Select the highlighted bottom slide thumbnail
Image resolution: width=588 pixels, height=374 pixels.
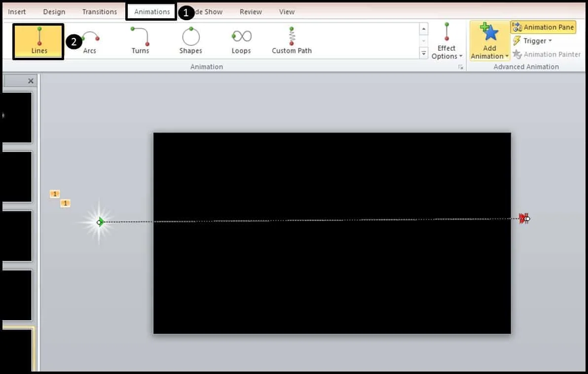(x=17, y=350)
